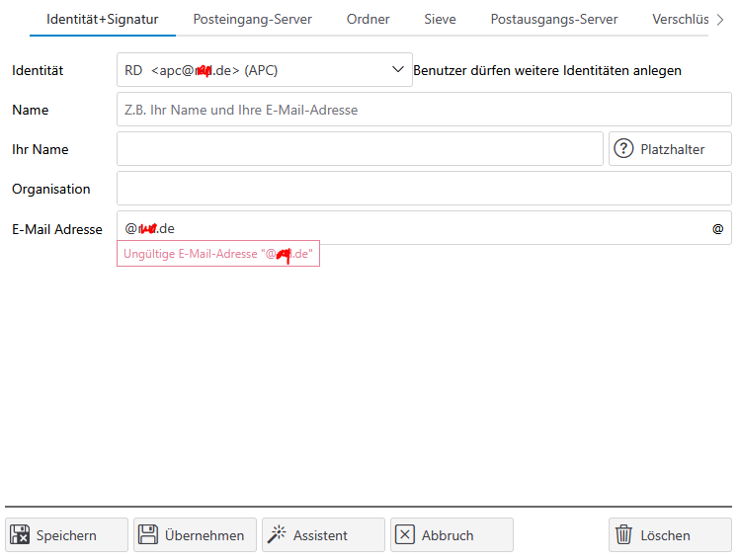Toggle 'Benutzer dürfen weitere Identitäten anlegen' option

click(546, 70)
